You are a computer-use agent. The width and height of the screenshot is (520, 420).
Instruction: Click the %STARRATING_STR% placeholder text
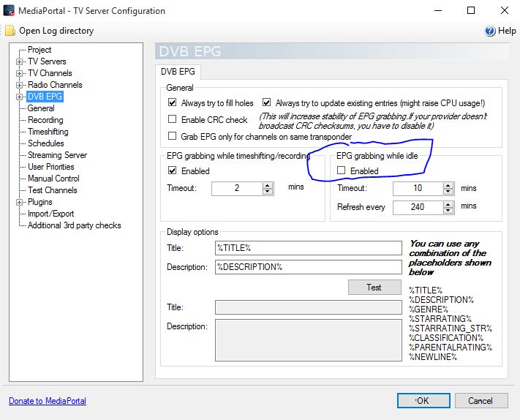coord(451,329)
